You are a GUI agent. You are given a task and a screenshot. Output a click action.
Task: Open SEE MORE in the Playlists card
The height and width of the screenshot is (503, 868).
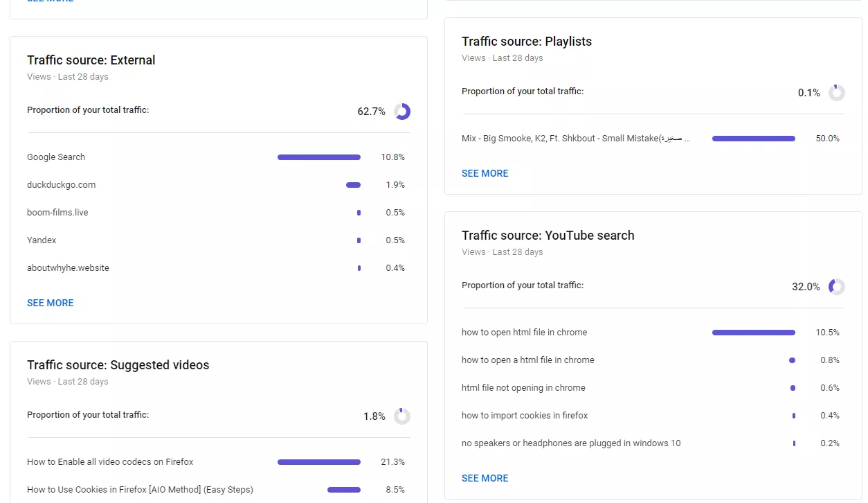pos(485,173)
